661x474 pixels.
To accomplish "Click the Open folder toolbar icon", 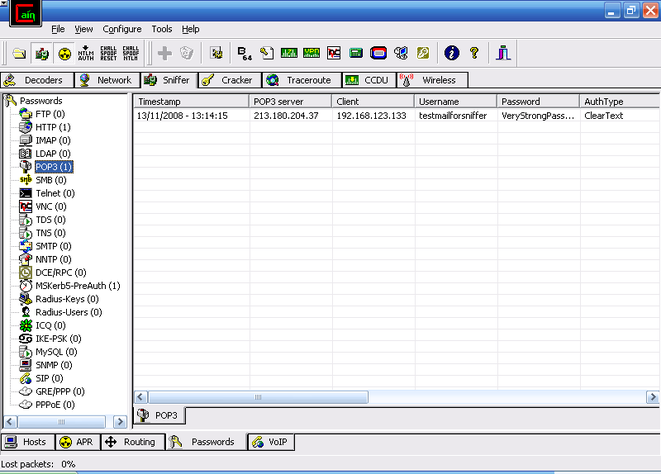I will click(19, 53).
